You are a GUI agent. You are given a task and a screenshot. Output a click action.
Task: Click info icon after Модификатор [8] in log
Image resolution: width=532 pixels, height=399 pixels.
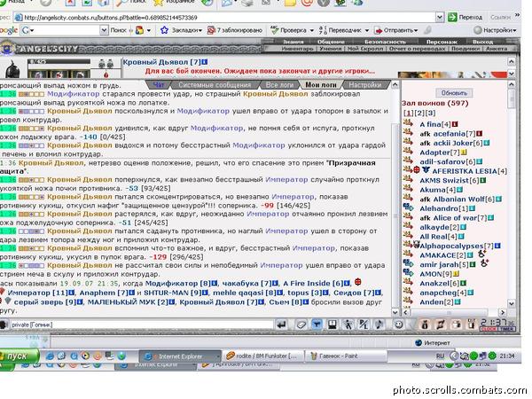coord(215,283)
